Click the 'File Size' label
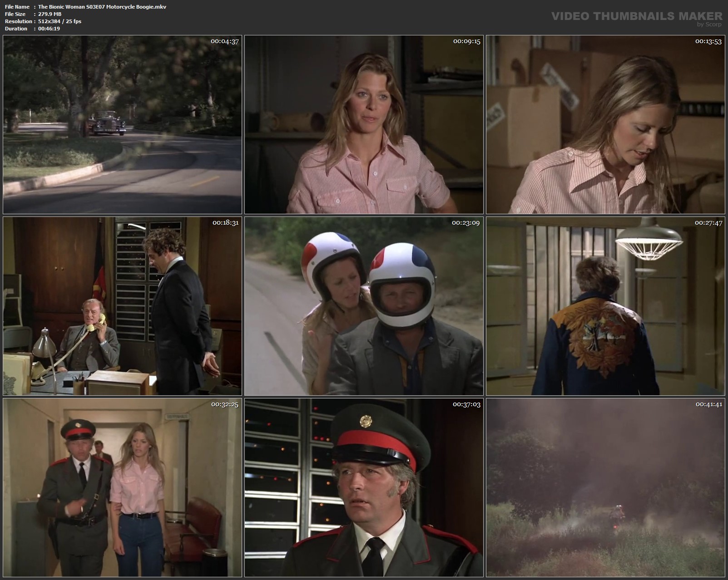The height and width of the screenshot is (580, 728). tap(15, 14)
